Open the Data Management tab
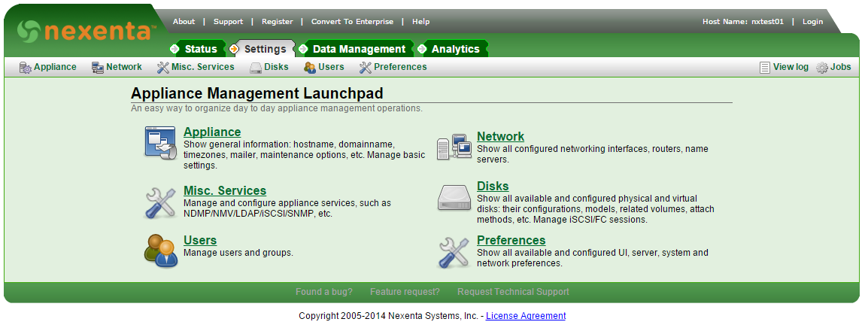The height and width of the screenshot is (328, 868). tap(358, 49)
